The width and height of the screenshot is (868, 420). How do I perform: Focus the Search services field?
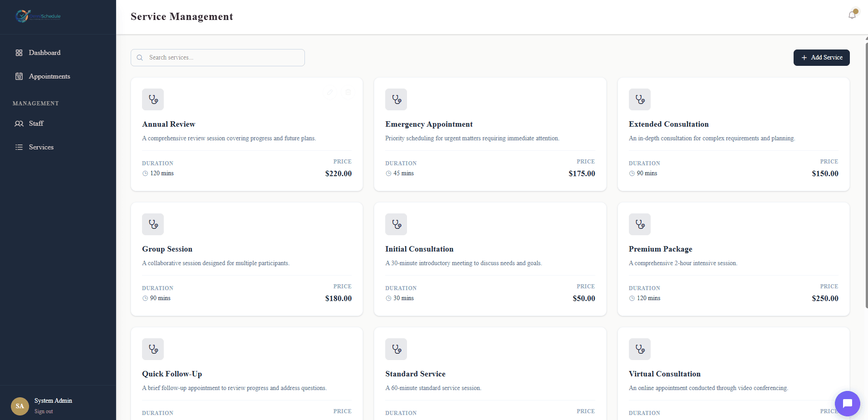coord(218,58)
